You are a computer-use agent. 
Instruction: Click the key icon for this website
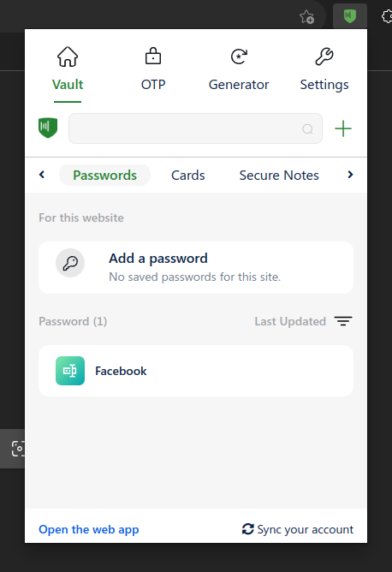70,263
